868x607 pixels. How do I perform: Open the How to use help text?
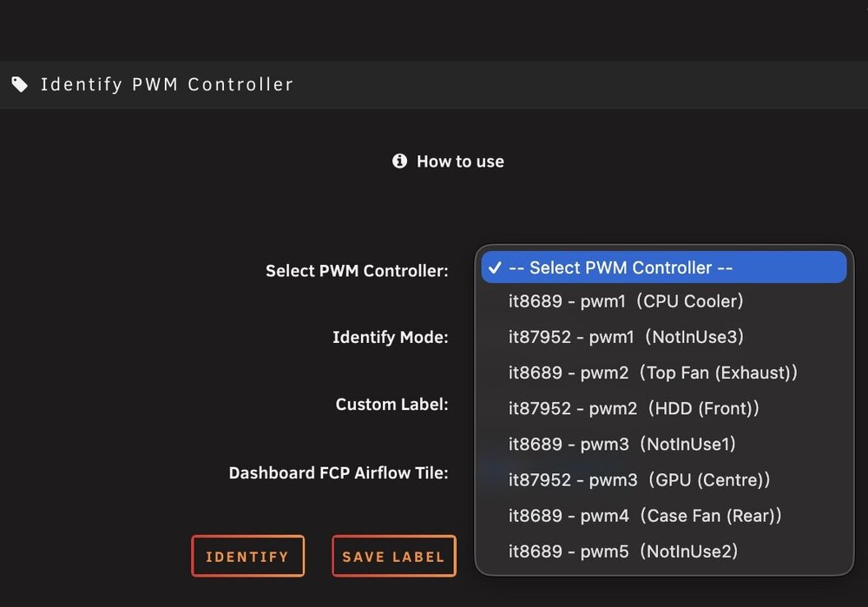tap(460, 162)
